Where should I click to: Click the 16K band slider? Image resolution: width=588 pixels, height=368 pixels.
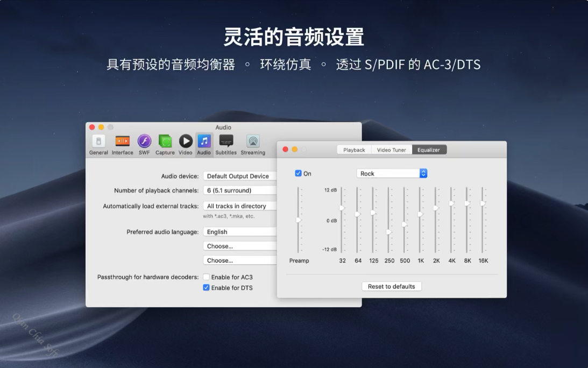pyautogui.click(x=483, y=203)
